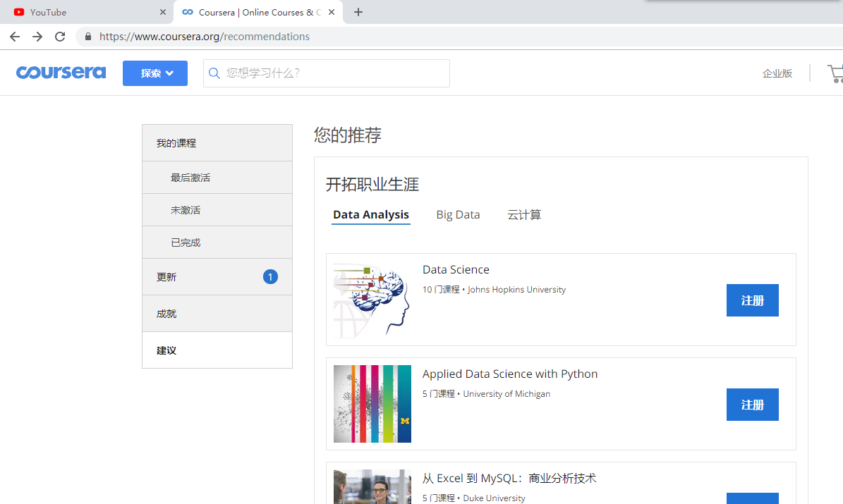Focus the 您想学习什么 search field
Screen dimensions: 843x504
pyautogui.click(x=327, y=73)
